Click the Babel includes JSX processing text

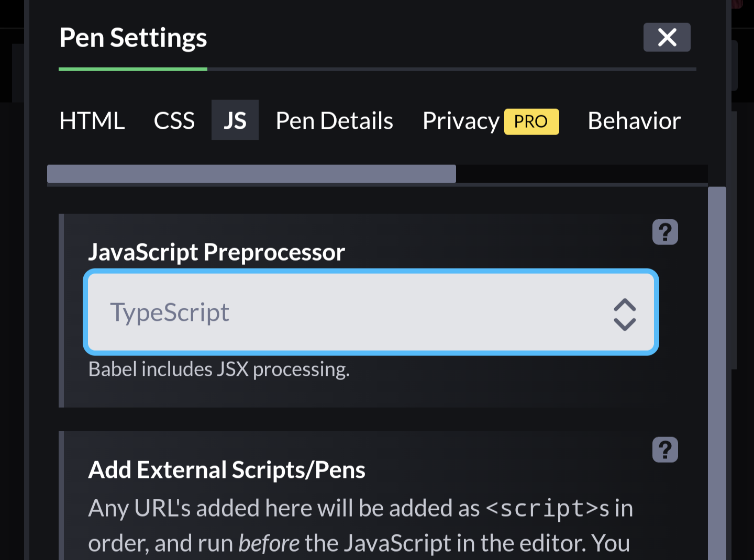(x=219, y=369)
